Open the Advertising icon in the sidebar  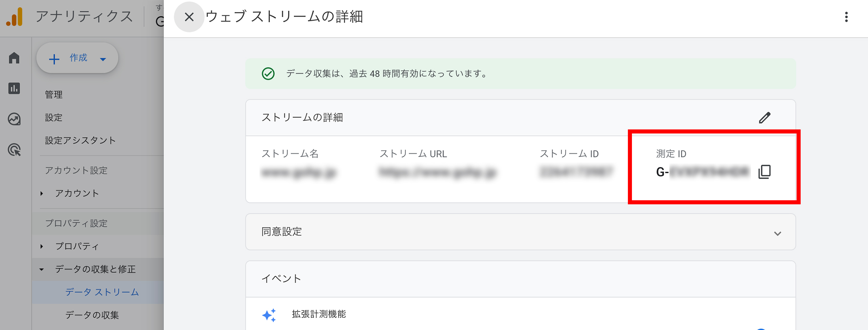14,150
